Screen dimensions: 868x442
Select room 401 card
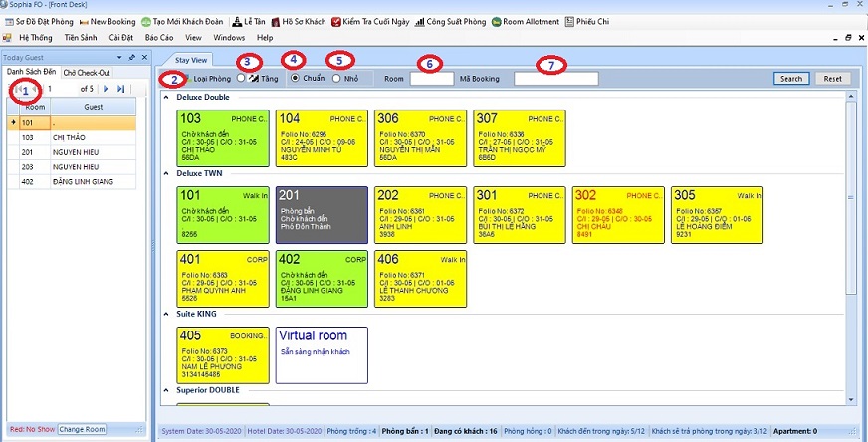coord(223,279)
